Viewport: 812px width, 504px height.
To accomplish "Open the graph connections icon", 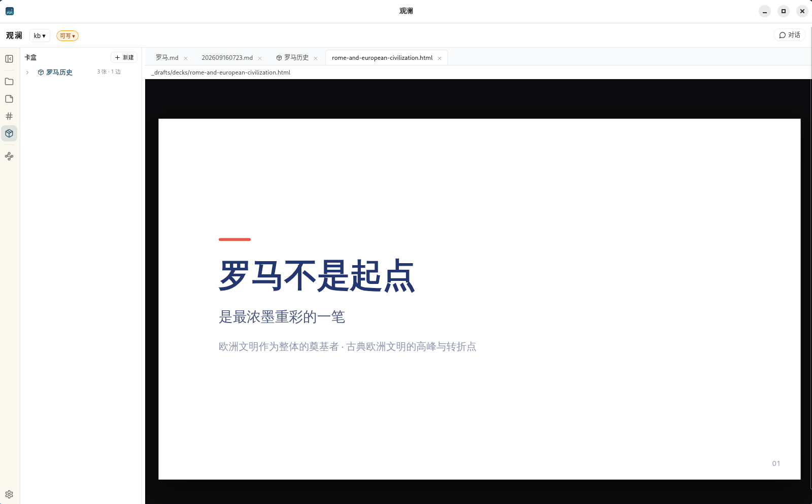I will (9, 156).
